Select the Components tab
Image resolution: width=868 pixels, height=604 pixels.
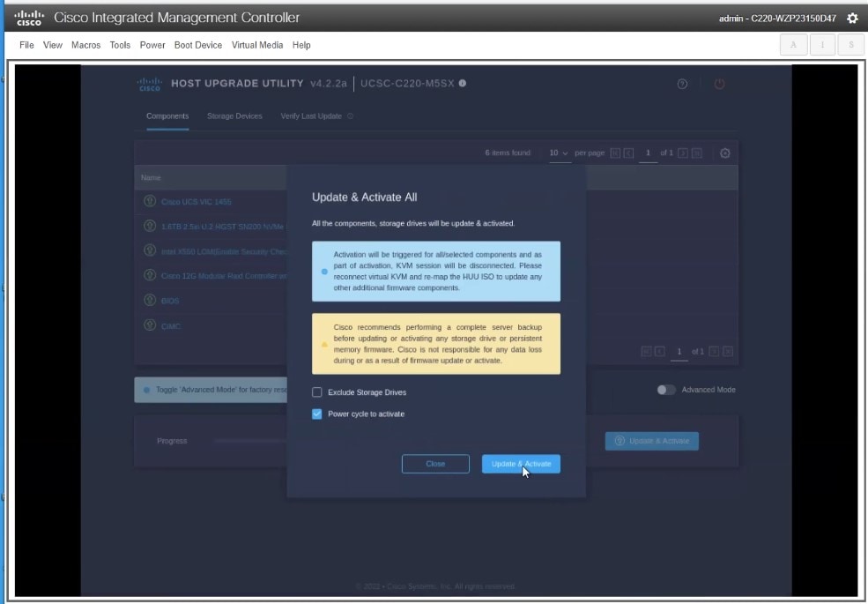167,116
